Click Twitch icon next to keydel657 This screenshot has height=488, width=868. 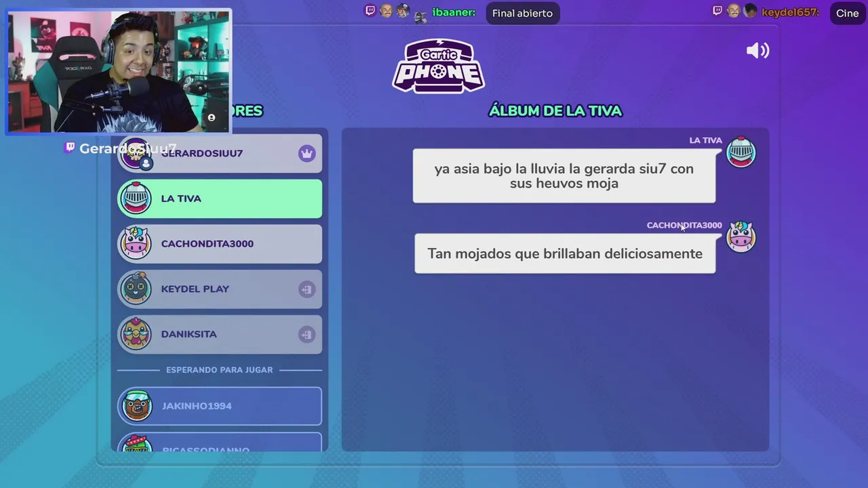coord(717,10)
